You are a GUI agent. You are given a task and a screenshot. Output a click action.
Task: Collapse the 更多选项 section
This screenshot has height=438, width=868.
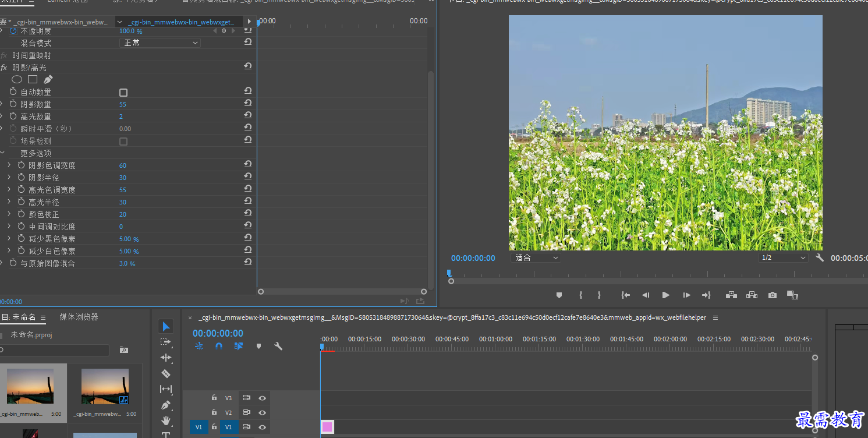(x=2, y=153)
